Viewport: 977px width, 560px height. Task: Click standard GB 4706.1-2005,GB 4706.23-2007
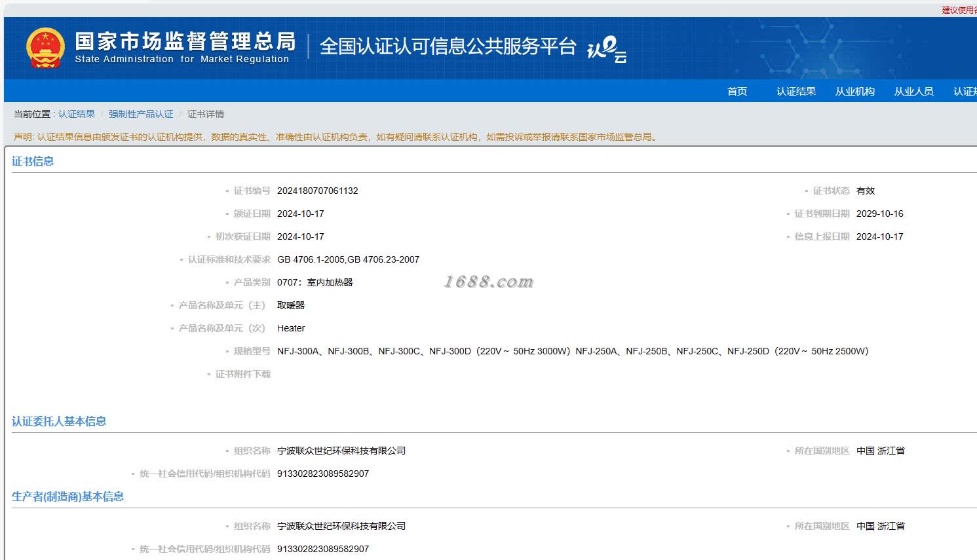coord(348,259)
